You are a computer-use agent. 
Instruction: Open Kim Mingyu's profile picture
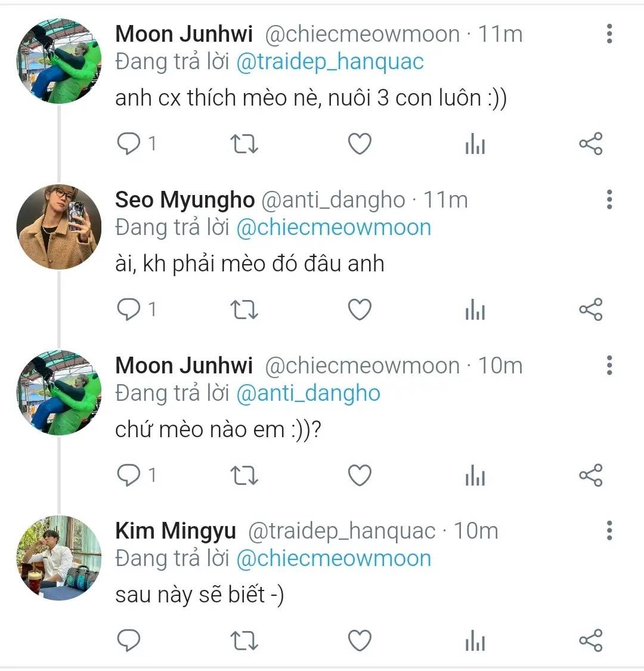point(58,558)
